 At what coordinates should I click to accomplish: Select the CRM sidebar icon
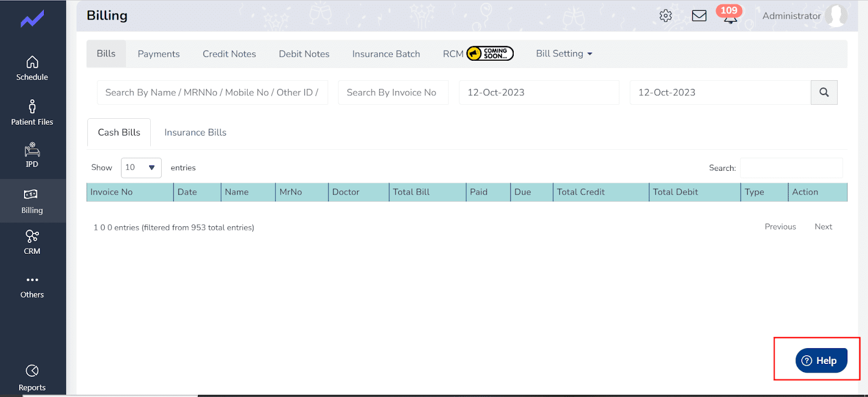[32, 242]
